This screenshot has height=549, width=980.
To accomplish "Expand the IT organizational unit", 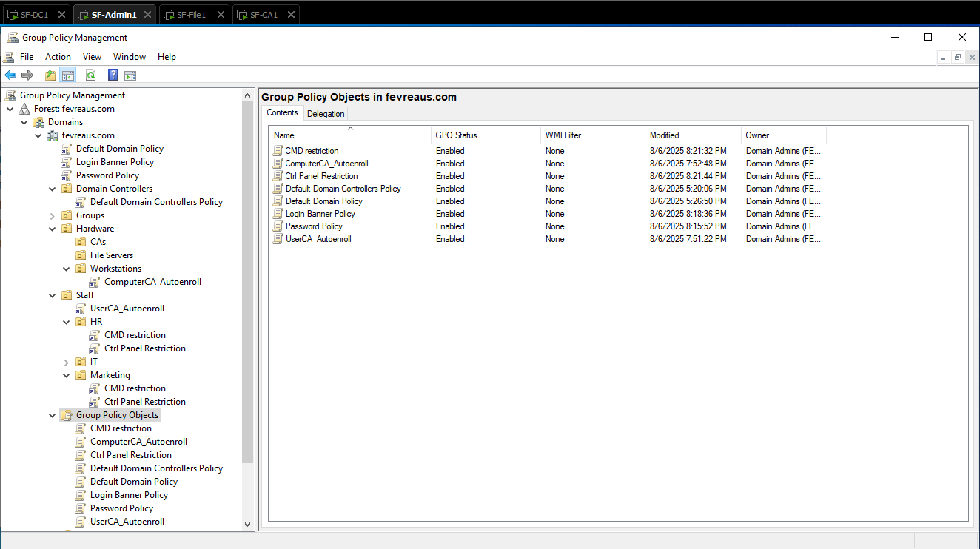I will point(65,361).
